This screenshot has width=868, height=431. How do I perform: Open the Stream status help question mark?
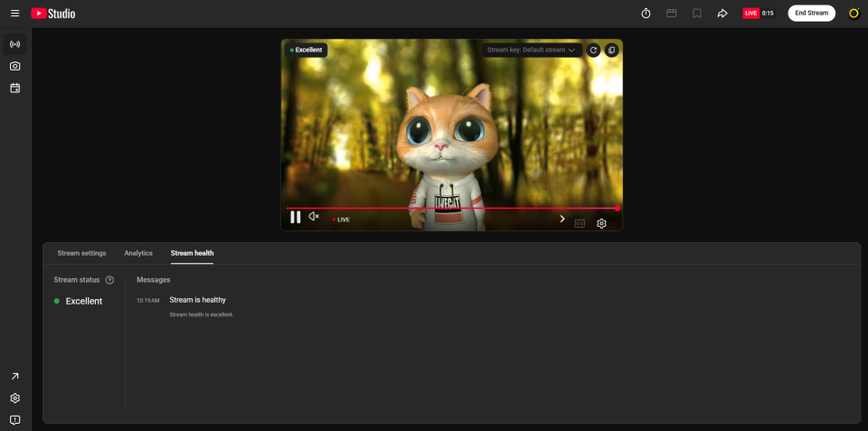point(109,280)
